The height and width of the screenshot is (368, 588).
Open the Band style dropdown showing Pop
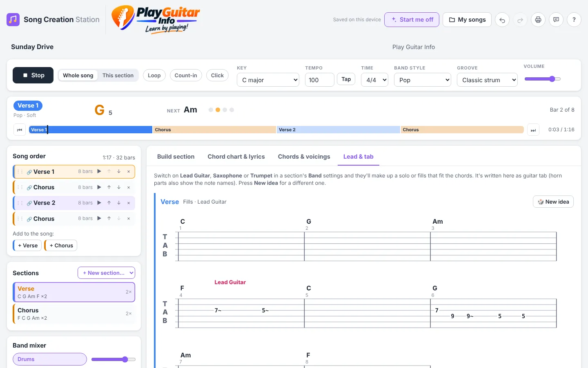click(422, 80)
